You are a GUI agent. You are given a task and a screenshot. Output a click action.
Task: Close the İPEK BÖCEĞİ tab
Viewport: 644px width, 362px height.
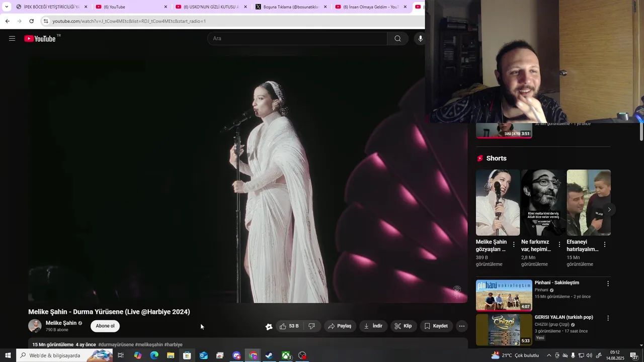(86, 7)
